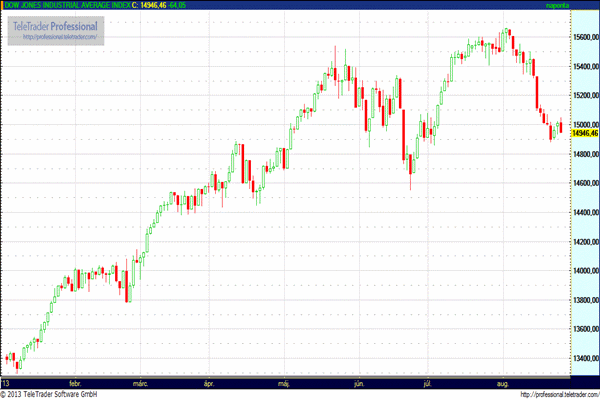The height and width of the screenshot is (400, 600).
Task: Click the 15600,00 price axis label
Action: pyautogui.click(x=584, y=37)
